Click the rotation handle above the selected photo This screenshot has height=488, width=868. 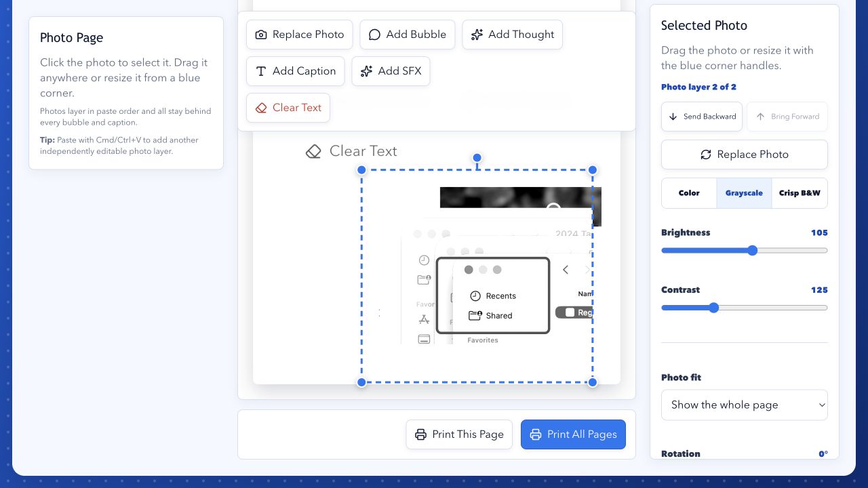point(477,157)
